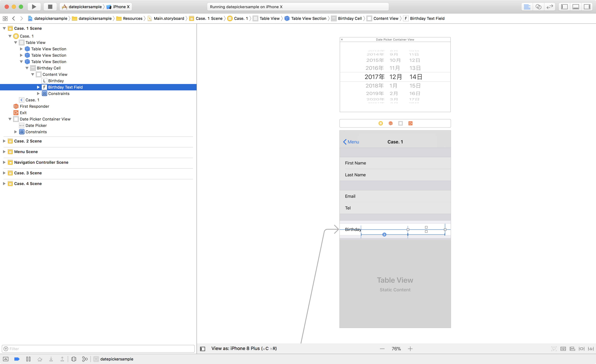The image size is (596, 364).
Task: Click the Run (play) button
Action: [34, 7]
